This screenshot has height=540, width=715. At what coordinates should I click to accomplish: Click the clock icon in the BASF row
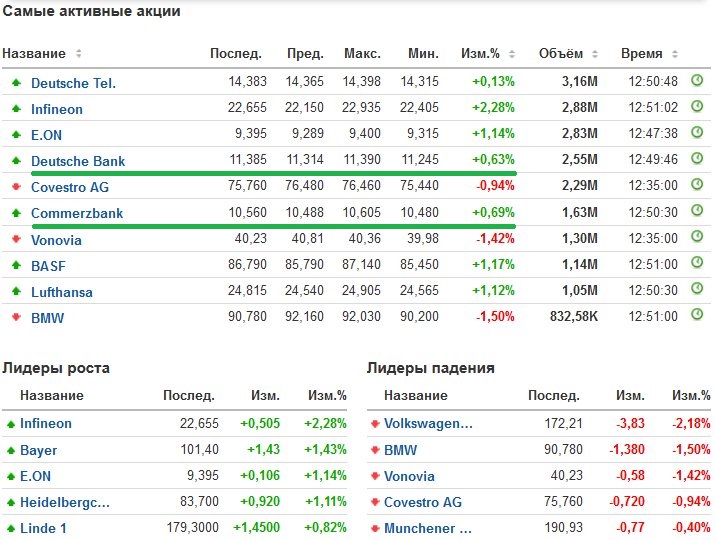point(697,263)
